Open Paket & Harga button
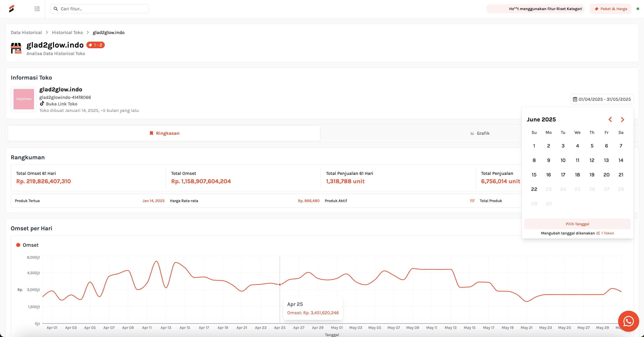Screen dimensions: 644x337 [x=610, y=9]
